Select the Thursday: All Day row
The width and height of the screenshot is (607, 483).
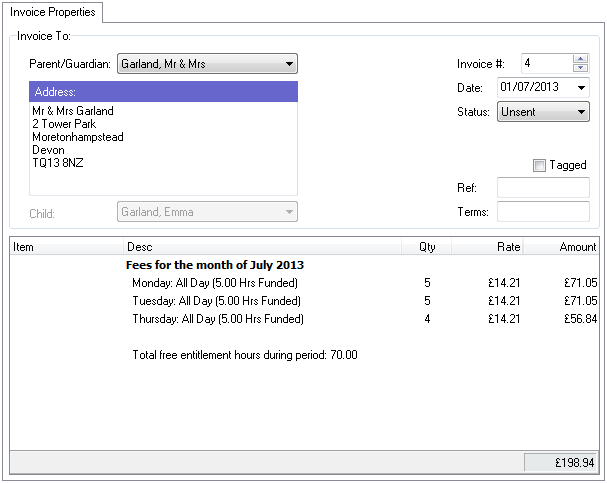pyautogui.click(x=304, y=319)
